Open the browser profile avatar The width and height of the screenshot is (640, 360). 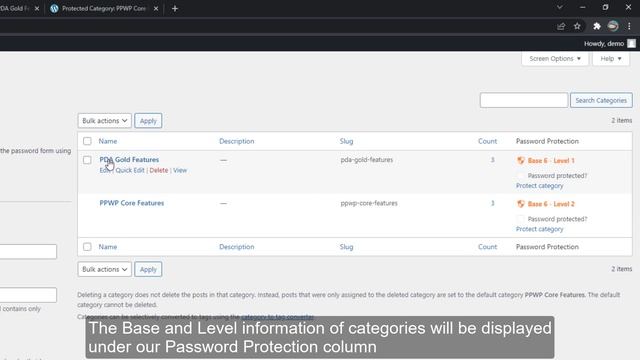pos(613,26)
